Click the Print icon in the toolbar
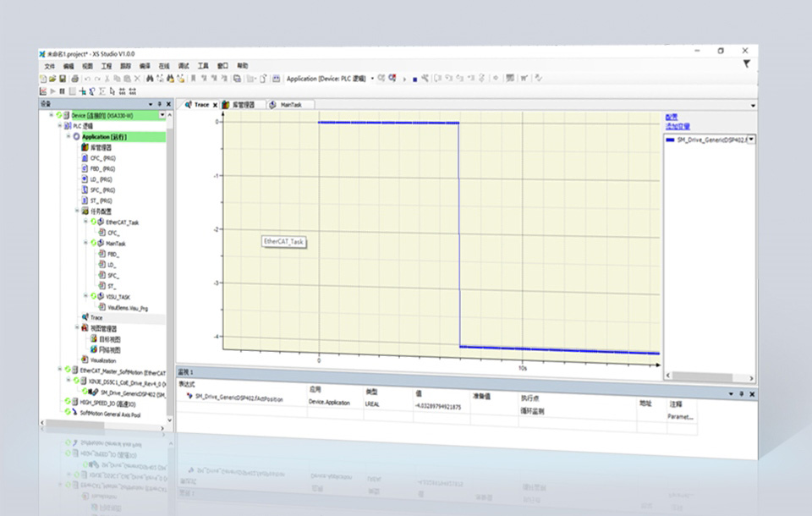 click(x=75, y=78)
